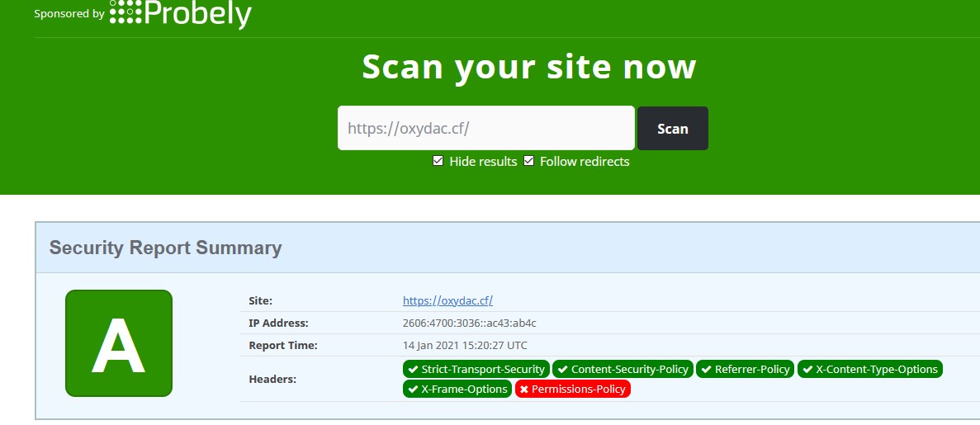Click the Scan your site now heading

528,66
